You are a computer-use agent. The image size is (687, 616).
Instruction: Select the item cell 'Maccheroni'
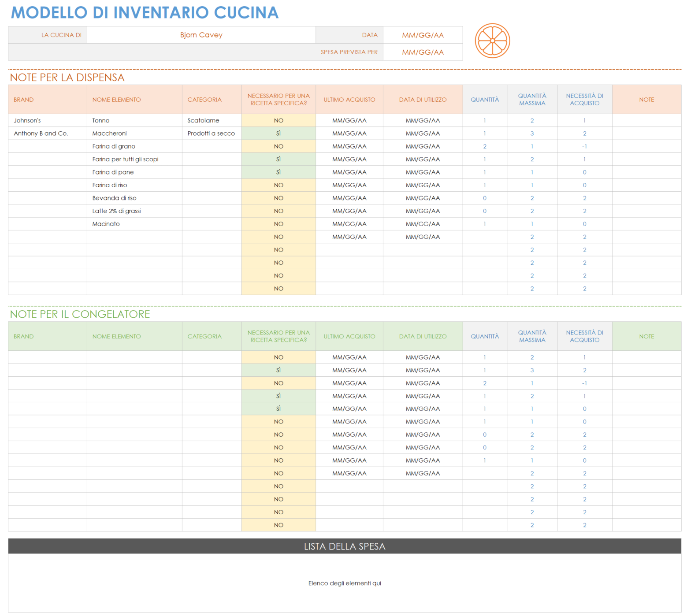(x=134, y=134)
